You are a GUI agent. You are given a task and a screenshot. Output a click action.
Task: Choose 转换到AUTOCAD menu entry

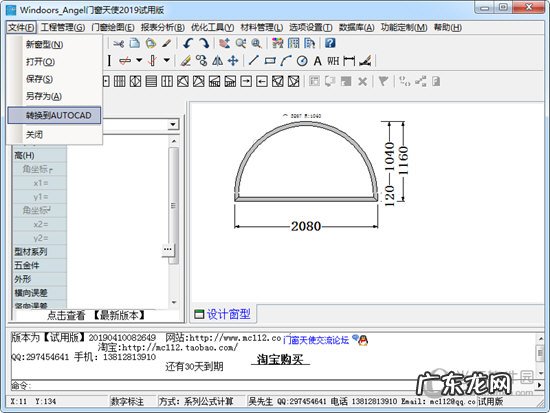54,115
